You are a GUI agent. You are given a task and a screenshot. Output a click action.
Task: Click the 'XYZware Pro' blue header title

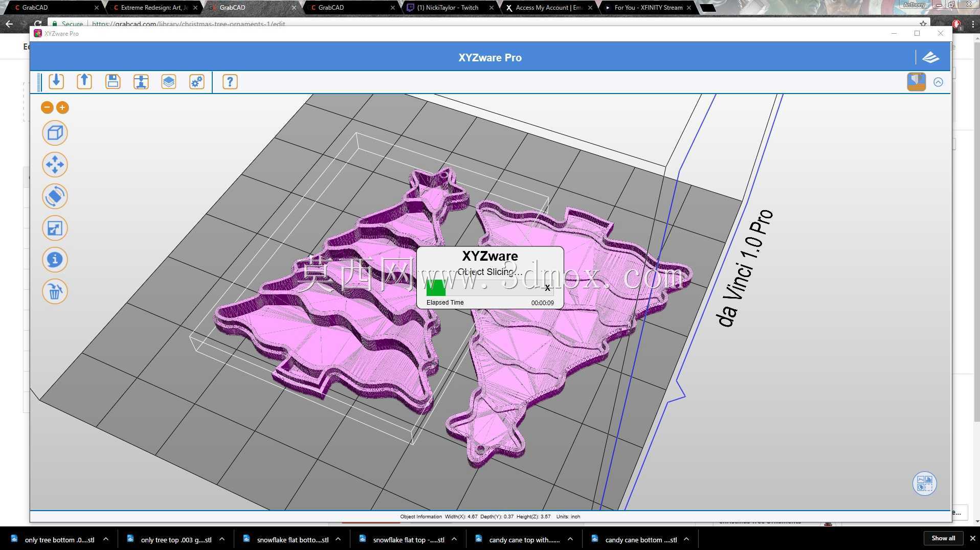point(490,57)
